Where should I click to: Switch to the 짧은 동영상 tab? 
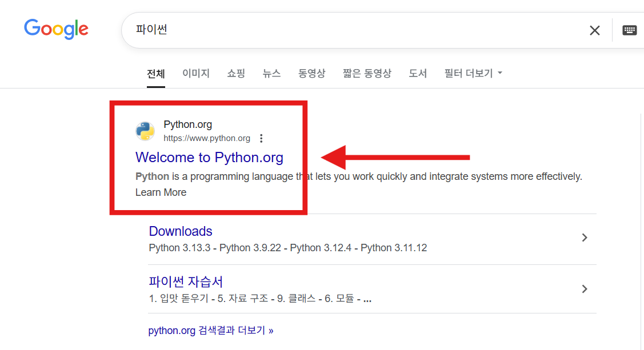click(367, 74)
